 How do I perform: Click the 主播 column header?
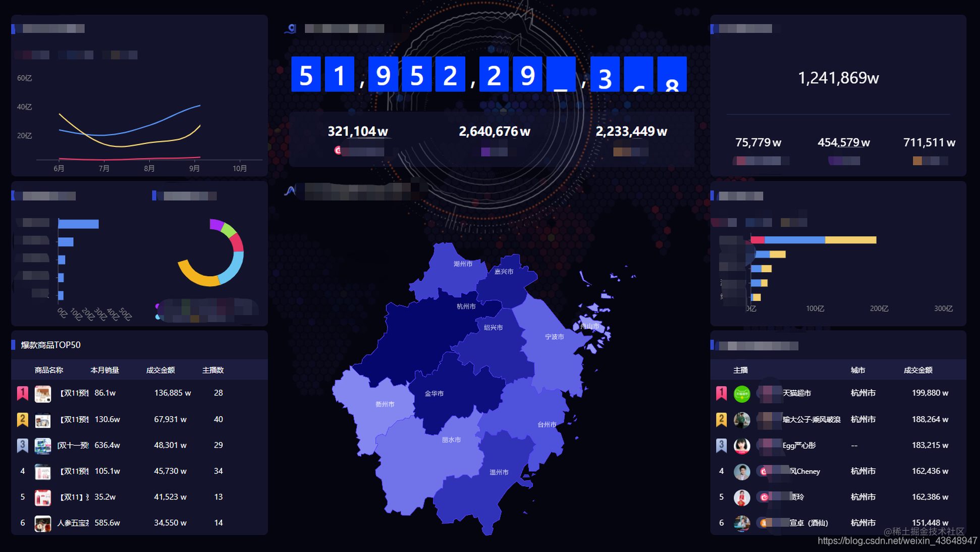click(740, 370)
